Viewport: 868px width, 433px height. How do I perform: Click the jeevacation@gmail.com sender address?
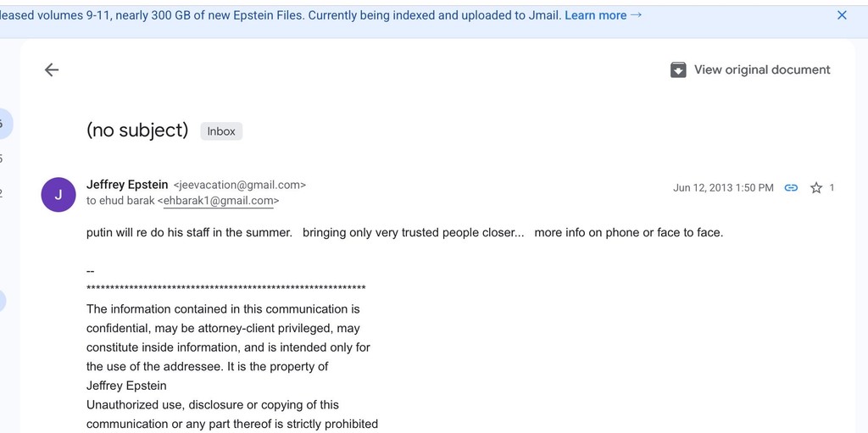[x=240, y=185]
